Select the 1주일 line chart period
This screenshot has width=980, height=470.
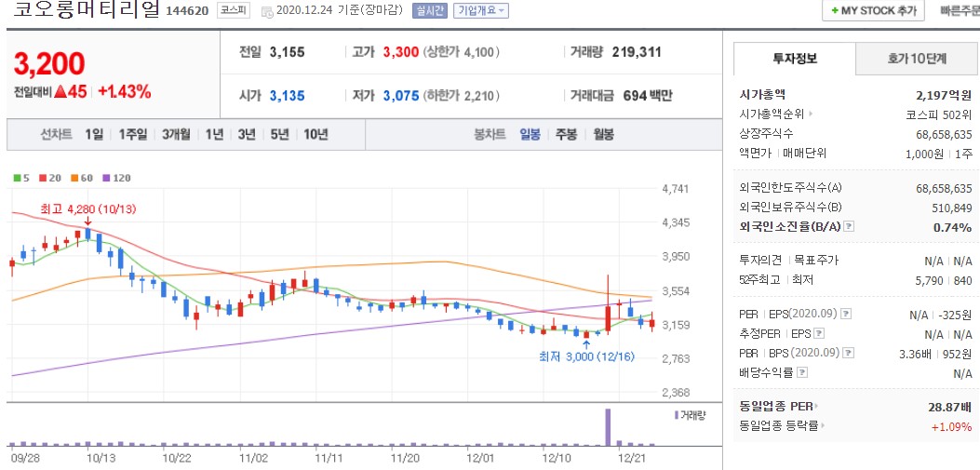pyautogui.click(x=132, y=134)
